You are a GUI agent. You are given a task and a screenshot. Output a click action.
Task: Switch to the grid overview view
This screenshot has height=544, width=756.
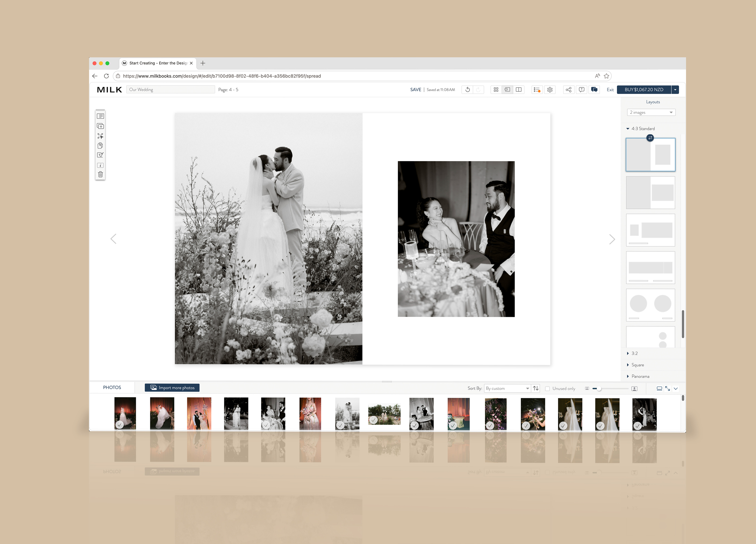[496, 90]
